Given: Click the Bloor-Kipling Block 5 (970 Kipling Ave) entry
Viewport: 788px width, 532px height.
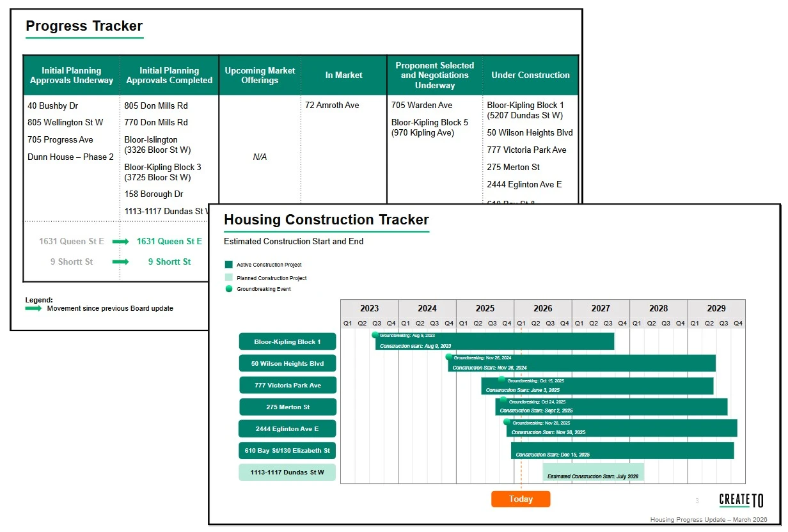Looking at the screenshot, I should 430,127.
